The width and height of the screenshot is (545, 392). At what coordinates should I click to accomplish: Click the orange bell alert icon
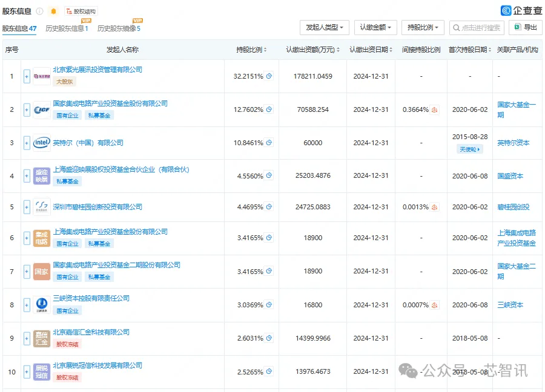click(53, 11)
